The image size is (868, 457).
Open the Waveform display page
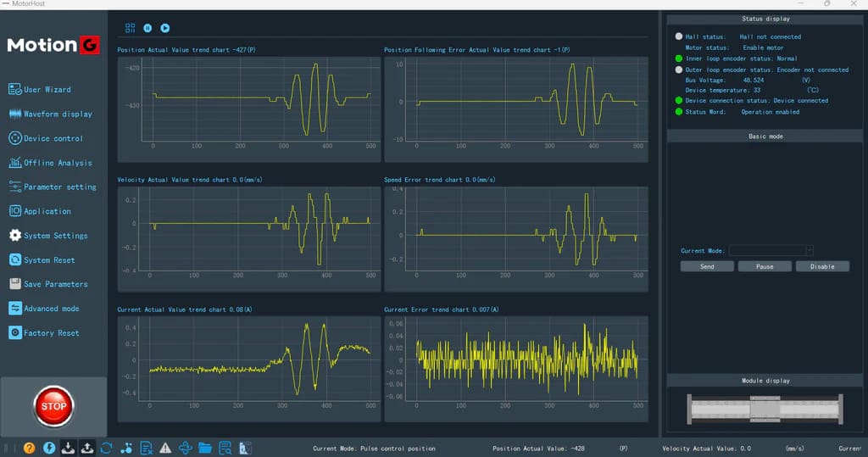57,114
